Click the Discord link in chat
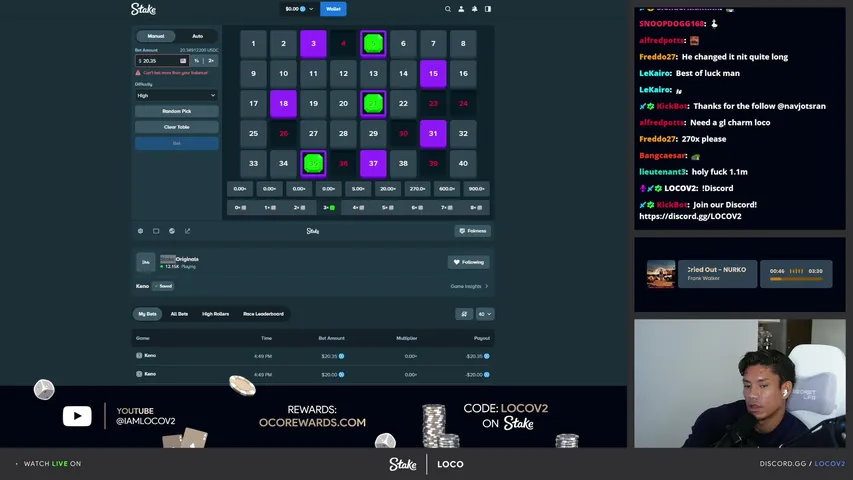 tap(690, 216)
